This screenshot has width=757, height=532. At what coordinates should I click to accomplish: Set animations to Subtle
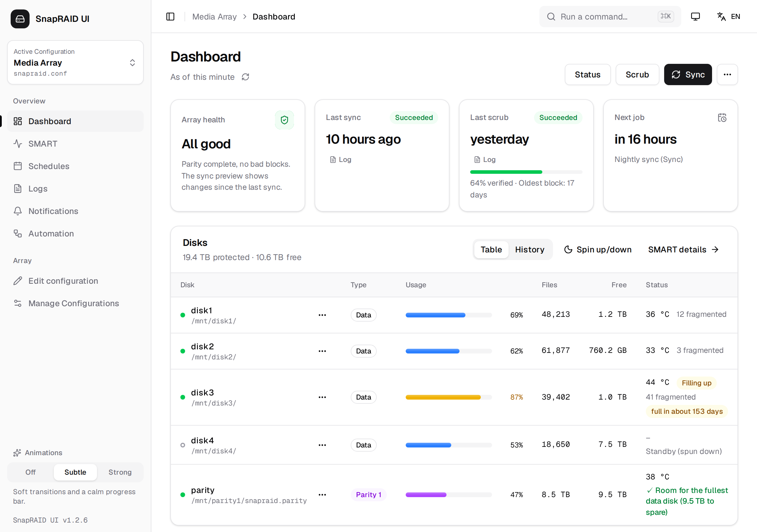75,472
